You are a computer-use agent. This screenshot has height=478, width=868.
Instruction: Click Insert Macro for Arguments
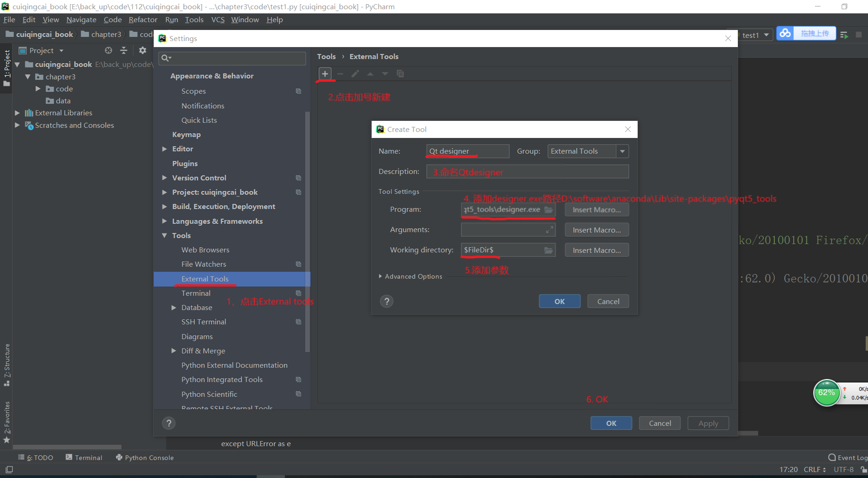597,230
